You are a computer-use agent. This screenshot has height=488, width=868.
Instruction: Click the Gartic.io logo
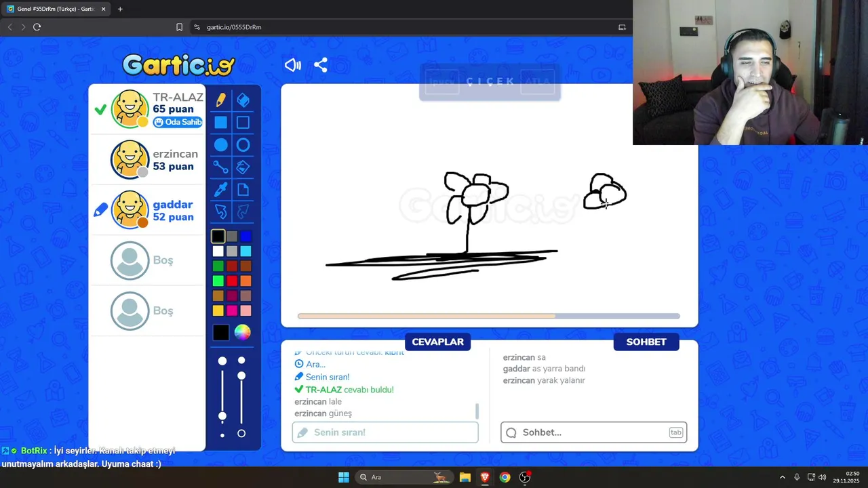tap(178, 65)
